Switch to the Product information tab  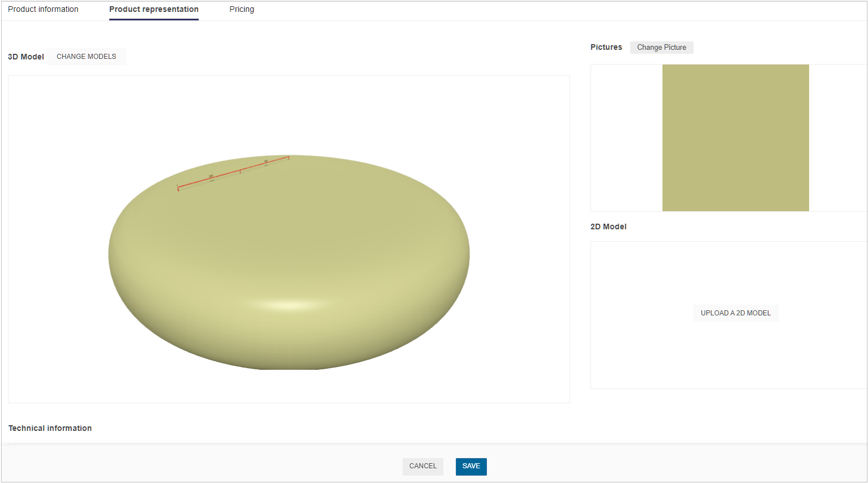click(43, 9)
